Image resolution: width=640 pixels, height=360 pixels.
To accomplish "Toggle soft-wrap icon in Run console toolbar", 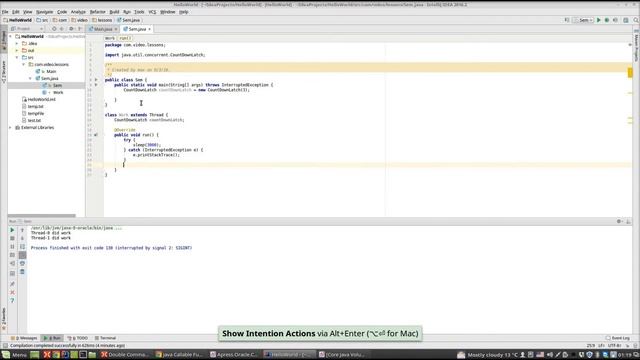I will [22, 247].
